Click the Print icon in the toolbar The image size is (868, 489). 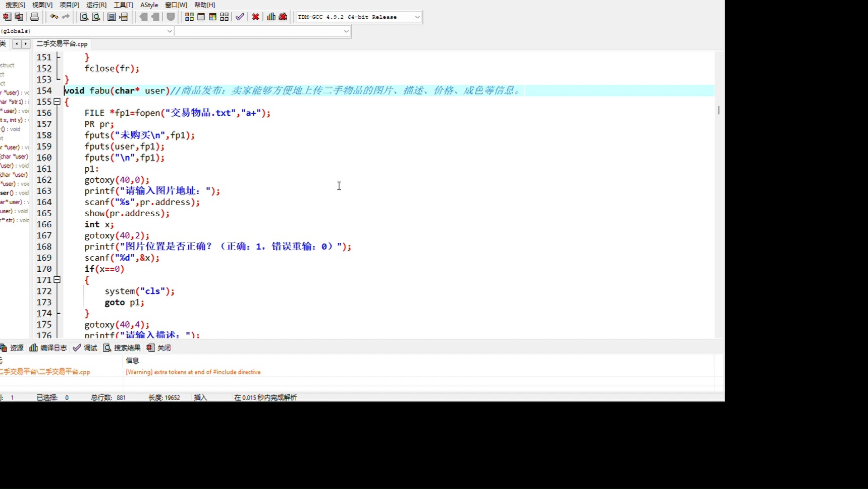coord(34,17)
